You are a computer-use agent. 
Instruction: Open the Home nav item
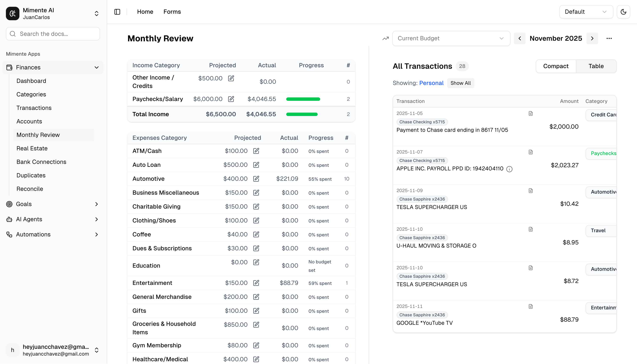point(145,12)
